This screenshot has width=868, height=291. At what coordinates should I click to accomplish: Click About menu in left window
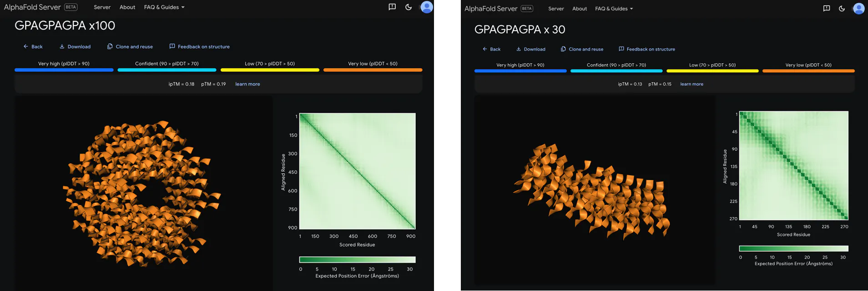point(127,7)
